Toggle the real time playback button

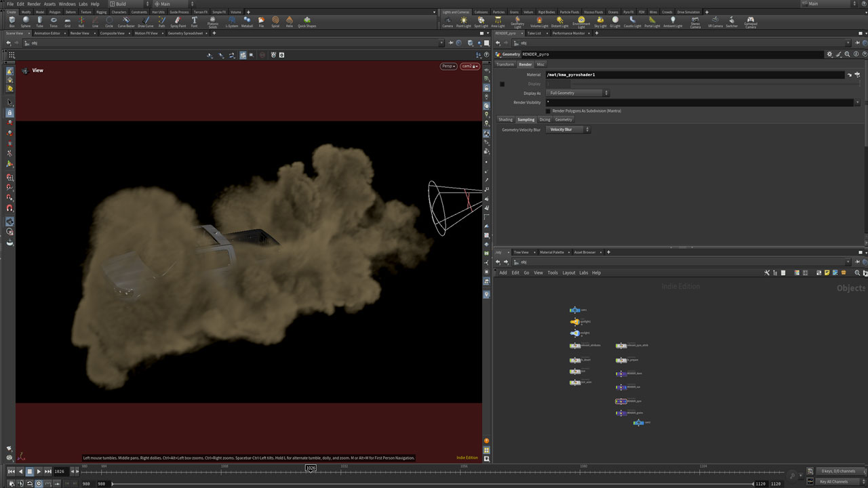[39, 483]
